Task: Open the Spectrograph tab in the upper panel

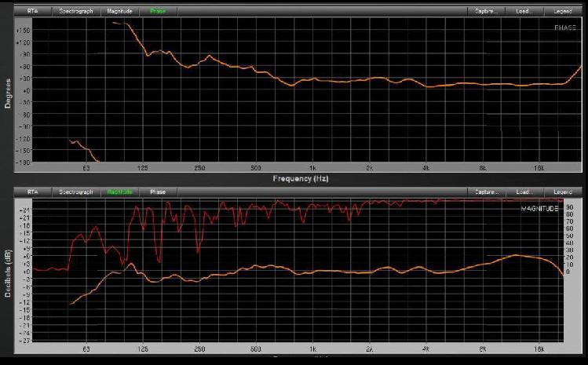Action: [76, 12]
